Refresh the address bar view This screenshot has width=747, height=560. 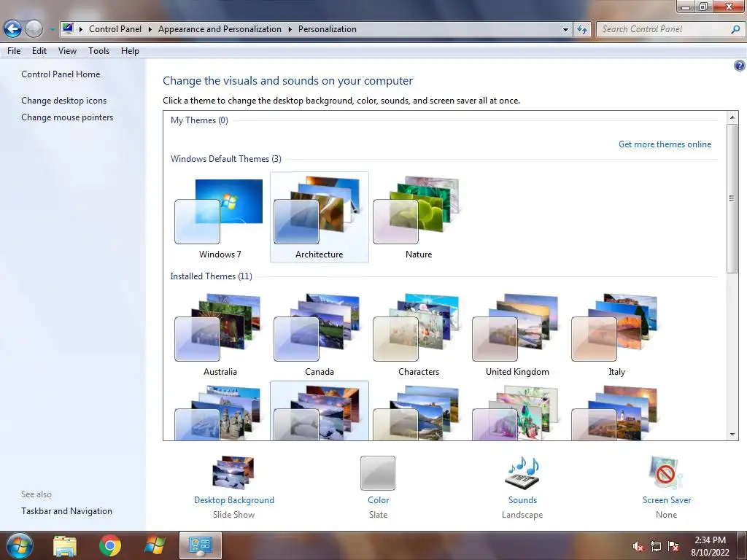pyautogui.click(x=581, y=29)
